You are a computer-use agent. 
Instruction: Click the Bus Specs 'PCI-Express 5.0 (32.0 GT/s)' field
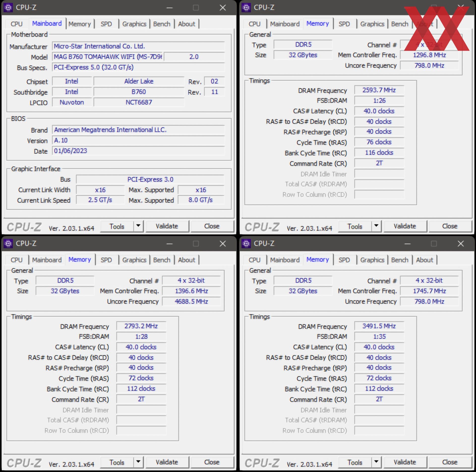pos(138,67)
